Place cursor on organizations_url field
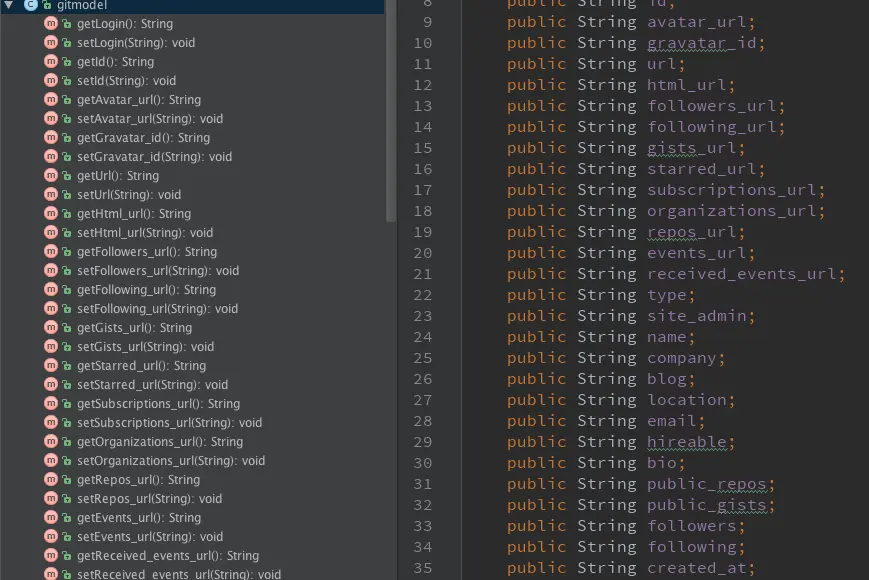 [x=731, y=211]
